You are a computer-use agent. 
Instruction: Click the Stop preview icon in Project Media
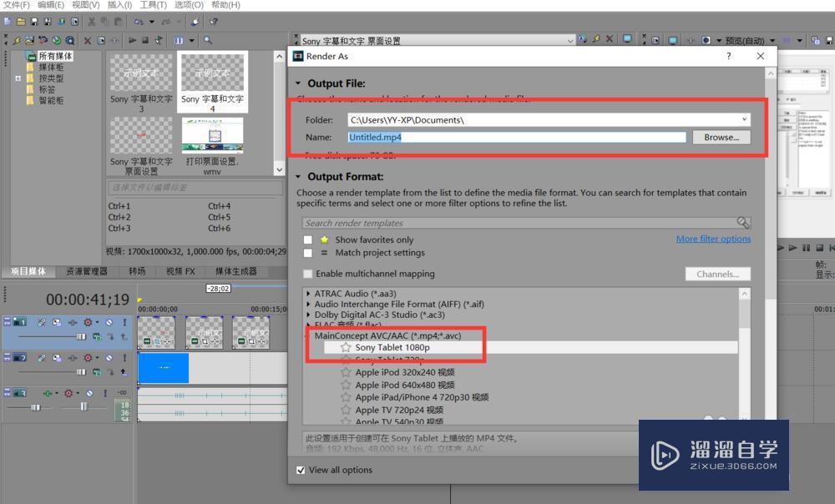tap(144, 40)
